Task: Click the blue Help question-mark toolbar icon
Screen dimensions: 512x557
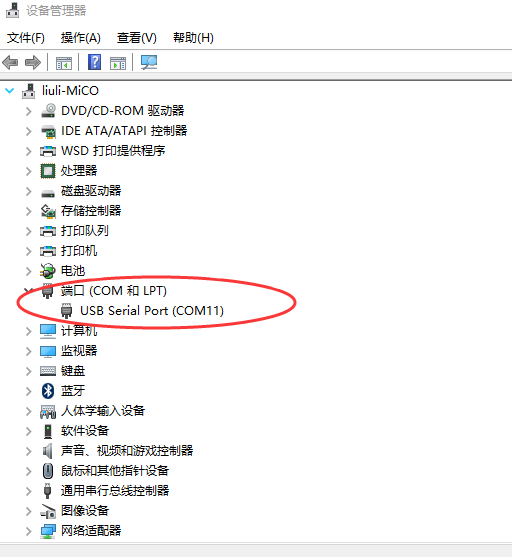Action: click(95, 62)
